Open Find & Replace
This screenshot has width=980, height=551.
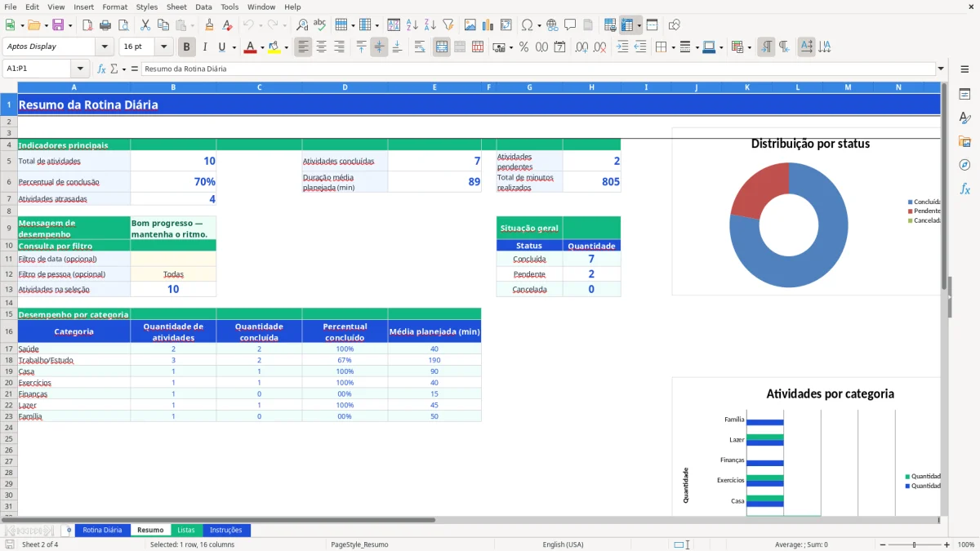point(302,25)
